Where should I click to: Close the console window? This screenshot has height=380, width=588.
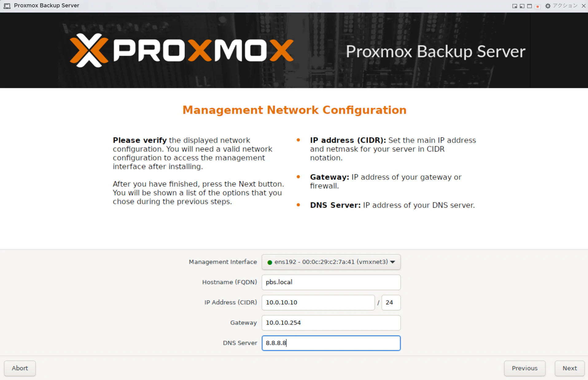click(583, 6)
